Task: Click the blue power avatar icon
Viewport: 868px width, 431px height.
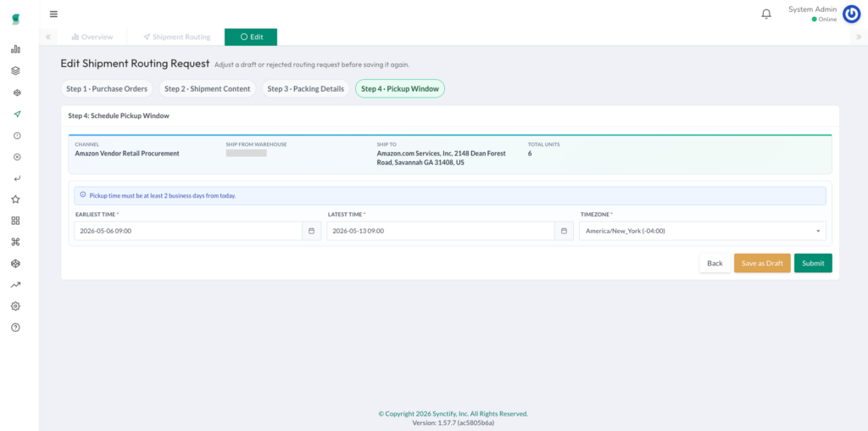Action: (x=851, y=14)
